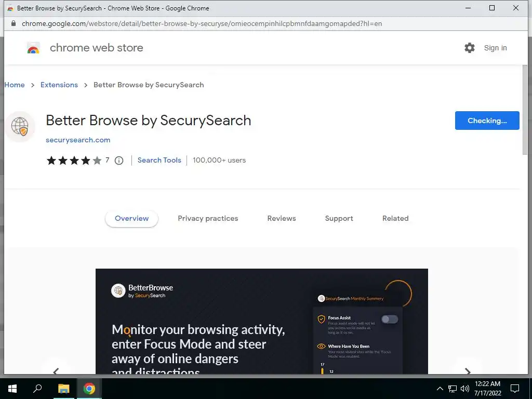Image resolution: width=532 pixels, height=399 pixels.
Task: Open the Related tab
Action: tap(395, 219)
